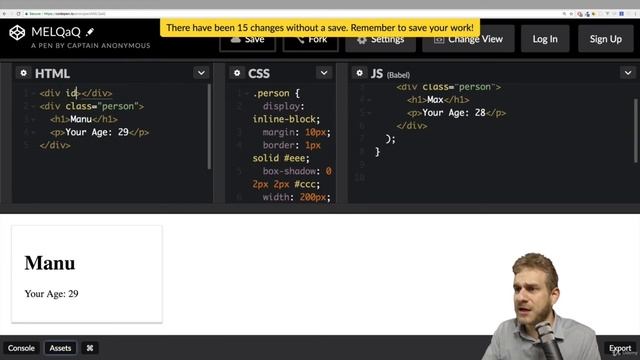Click the HTML editor vertical scrollbar
This screenshot has width=640, height=360.
coord(209,127)
